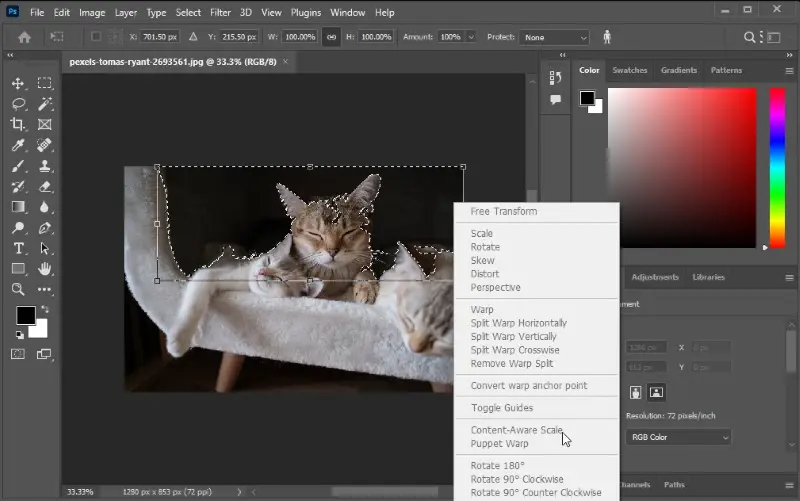Click the hue spectrum slider
800x501 pixels.
pos(776,167)
